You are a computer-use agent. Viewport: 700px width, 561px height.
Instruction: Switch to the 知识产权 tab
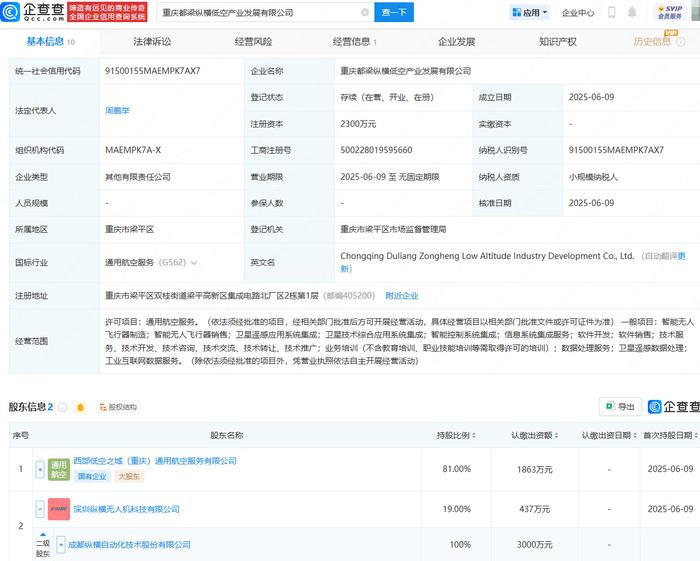tap(558, 42)
